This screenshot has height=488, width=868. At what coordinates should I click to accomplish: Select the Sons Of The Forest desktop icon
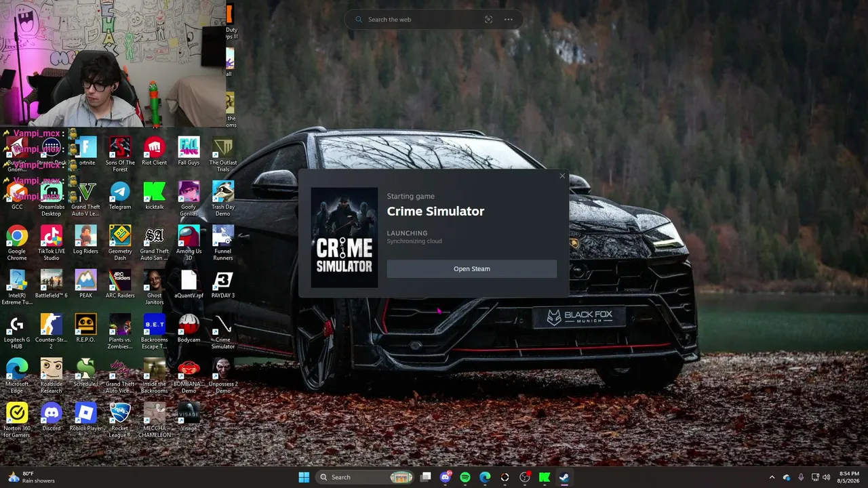[x=120, y=154]
